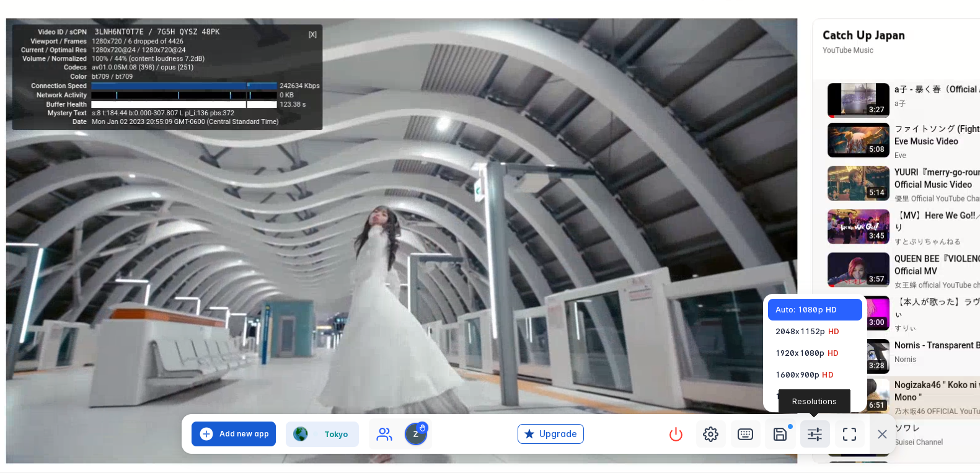Click the save disk icon
Viewport: 980px width, 473px height.
click(x=780, y=435)
